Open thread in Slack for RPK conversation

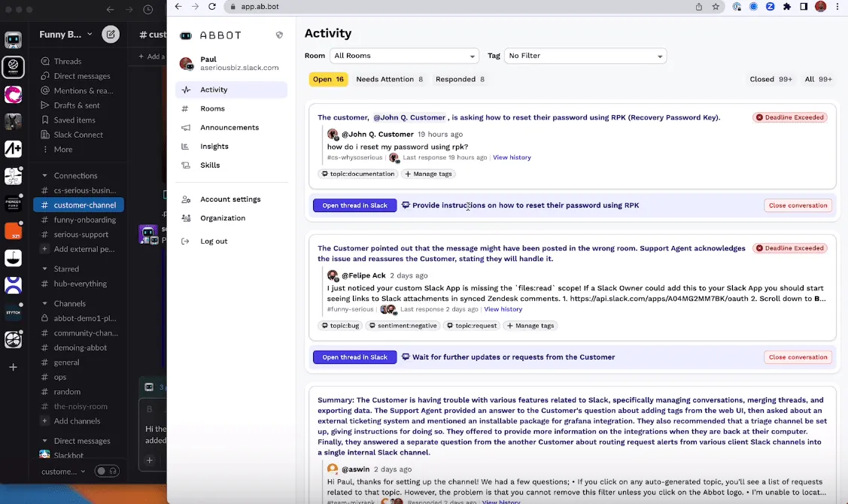click(x=355, y=205)
